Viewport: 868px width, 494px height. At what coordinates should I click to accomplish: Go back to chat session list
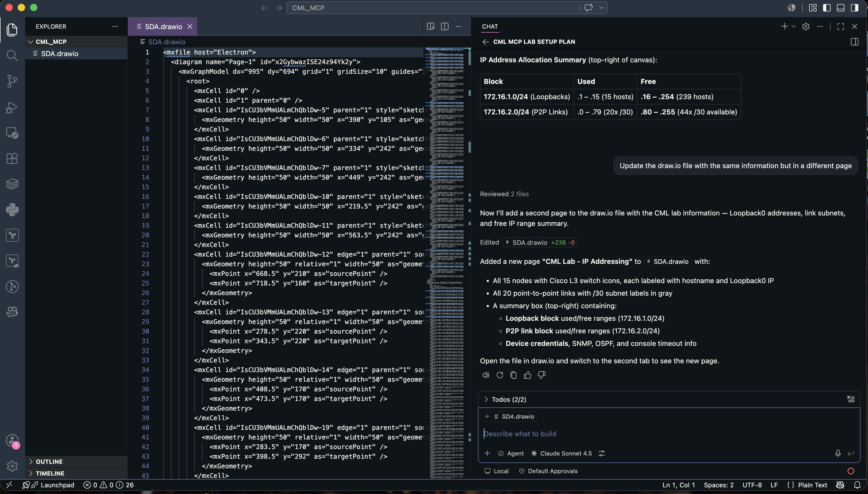point(486,42)
